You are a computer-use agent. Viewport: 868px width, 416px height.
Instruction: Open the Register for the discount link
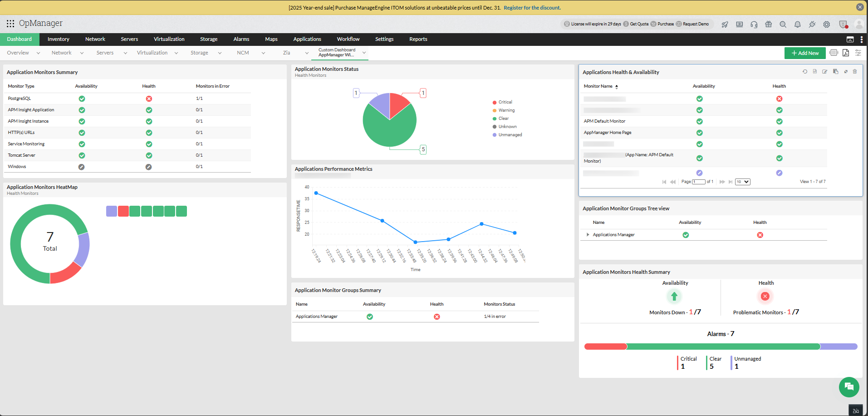click(x=532, y=8)
